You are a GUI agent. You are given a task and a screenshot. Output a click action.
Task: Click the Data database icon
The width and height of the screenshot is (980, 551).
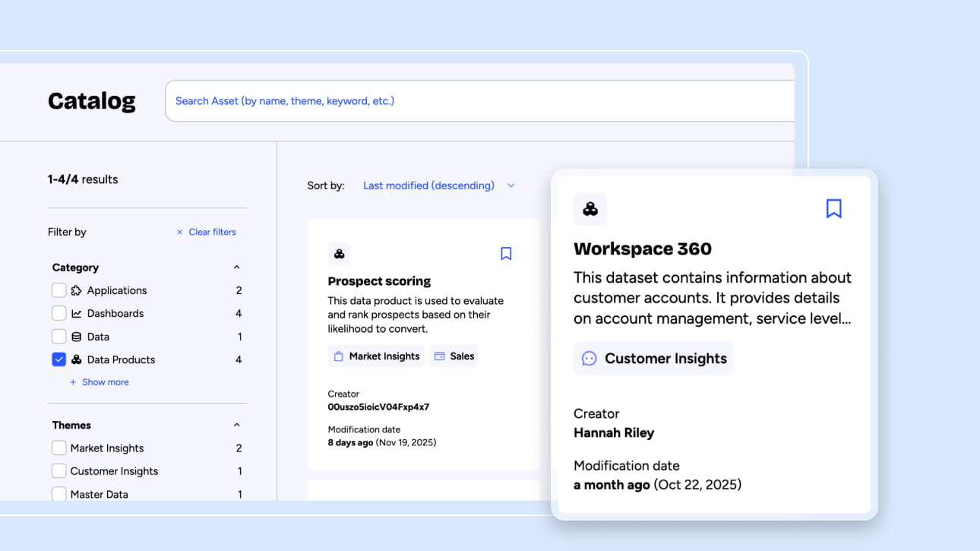pyautogui.click(x=76, y=337)
